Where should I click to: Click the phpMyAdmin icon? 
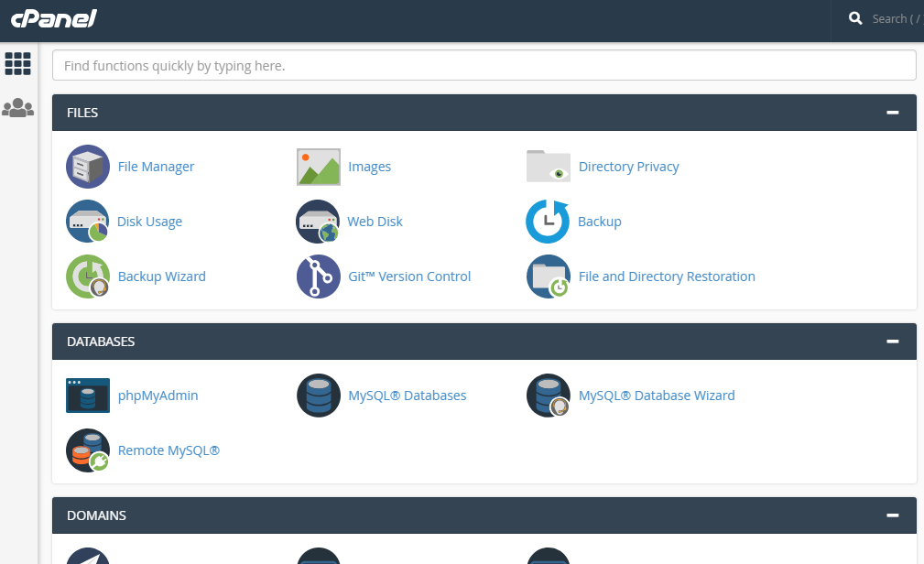click(88, 396)
